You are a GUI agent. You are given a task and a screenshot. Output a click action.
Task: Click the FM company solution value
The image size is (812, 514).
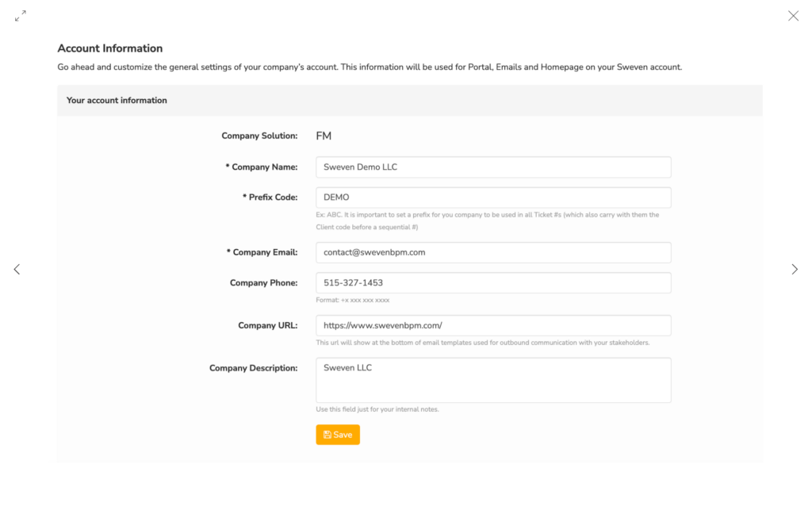[x=324, y=136]
